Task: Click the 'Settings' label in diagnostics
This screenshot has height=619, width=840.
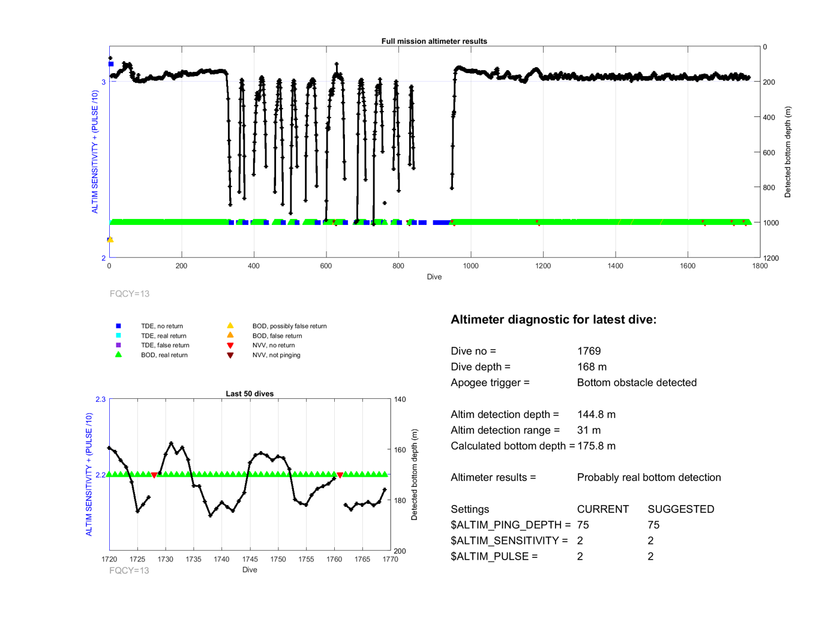Action: click(470, 509)
